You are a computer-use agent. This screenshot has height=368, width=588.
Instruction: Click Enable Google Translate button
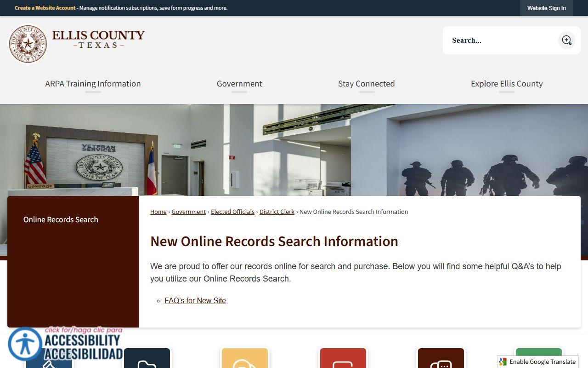537,362
